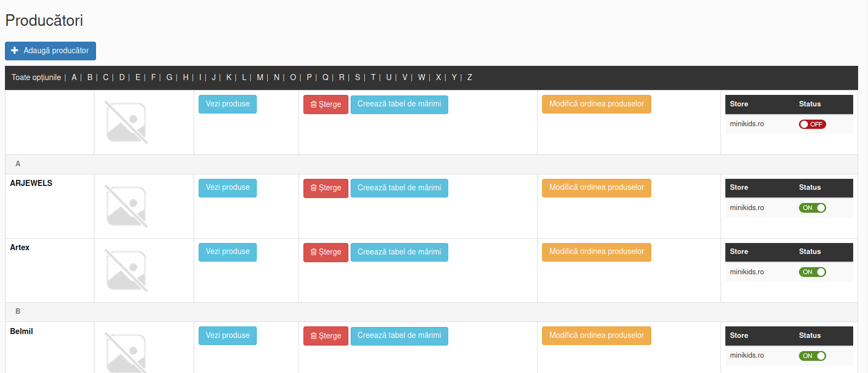This screenshot has width=868, height=373.
Task: Filter manufacturers by letter Q
Action: 325,77
